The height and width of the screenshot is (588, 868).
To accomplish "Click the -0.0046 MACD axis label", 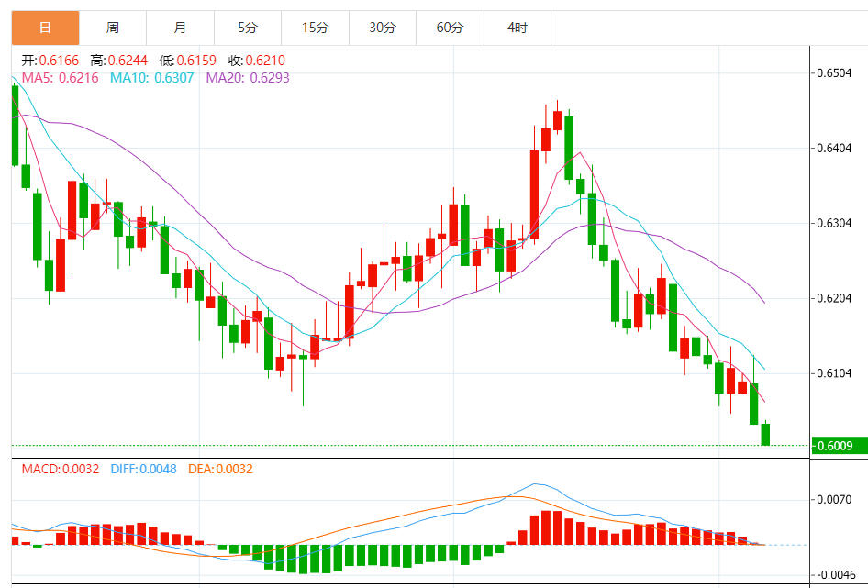I will pos(835,575).
